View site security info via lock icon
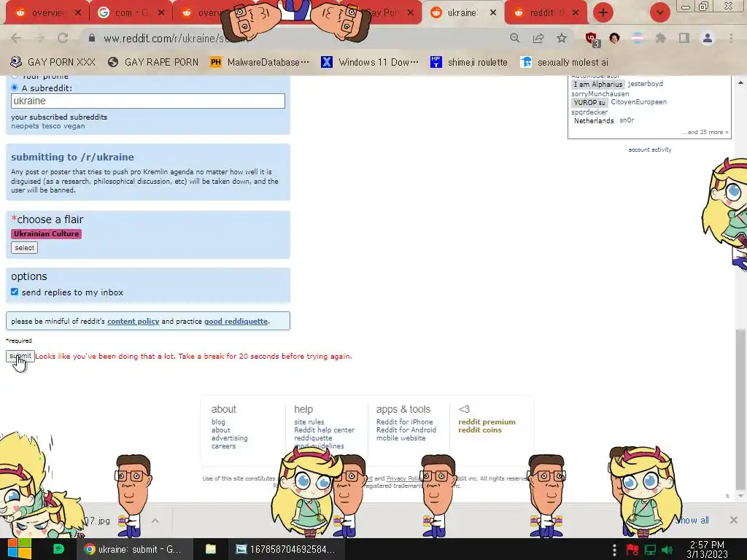Image resolution: width=747 pixels, height=560 pixels. pos(92,38)
